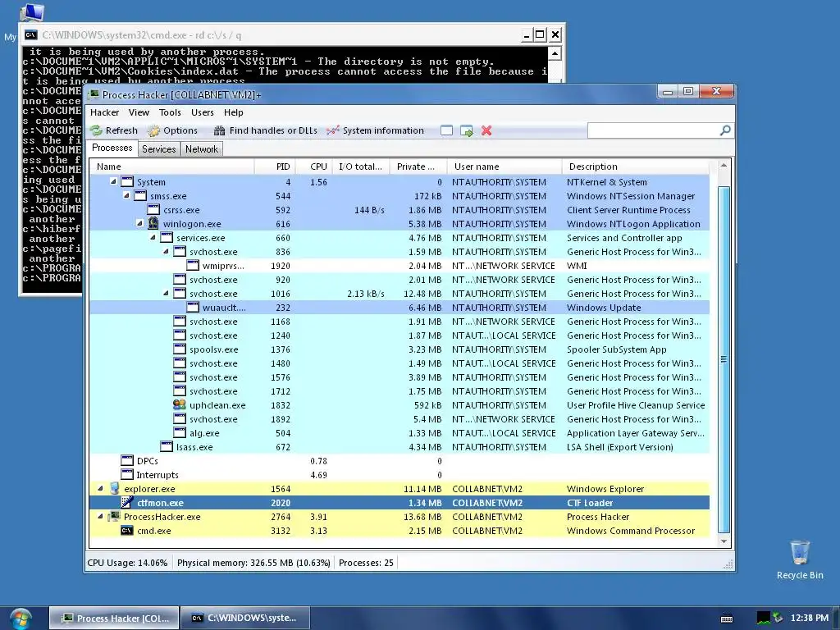Screen dimensions: 840x630
Task: Open the Help menu
Action: (234, 112)
